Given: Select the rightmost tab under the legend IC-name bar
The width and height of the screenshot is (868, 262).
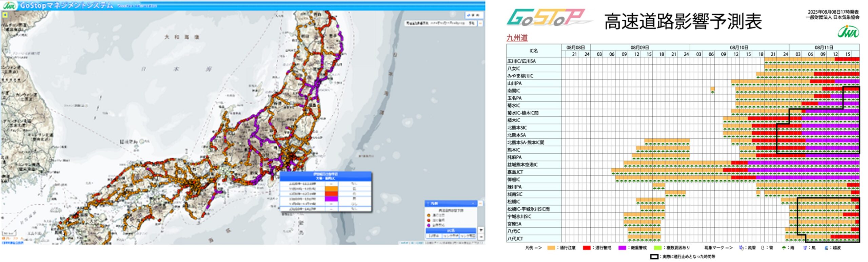Looking at the screenshot, I should 468,236.
